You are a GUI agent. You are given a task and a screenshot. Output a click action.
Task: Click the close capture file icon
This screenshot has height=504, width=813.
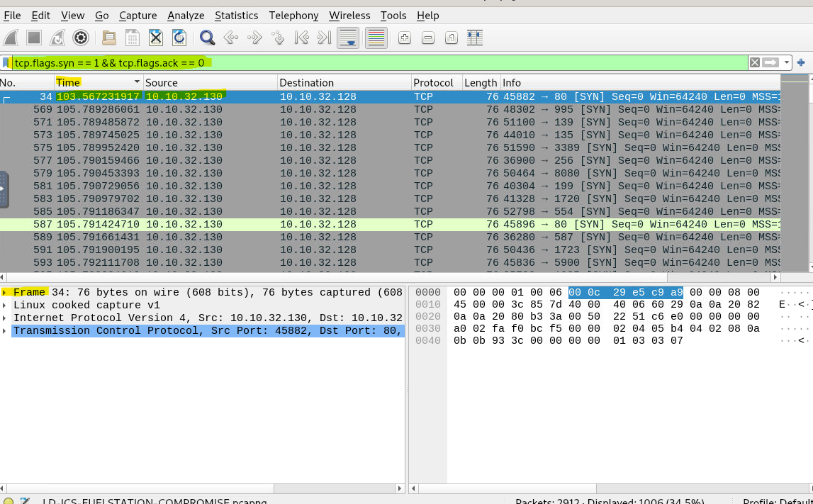click(156, 38)
